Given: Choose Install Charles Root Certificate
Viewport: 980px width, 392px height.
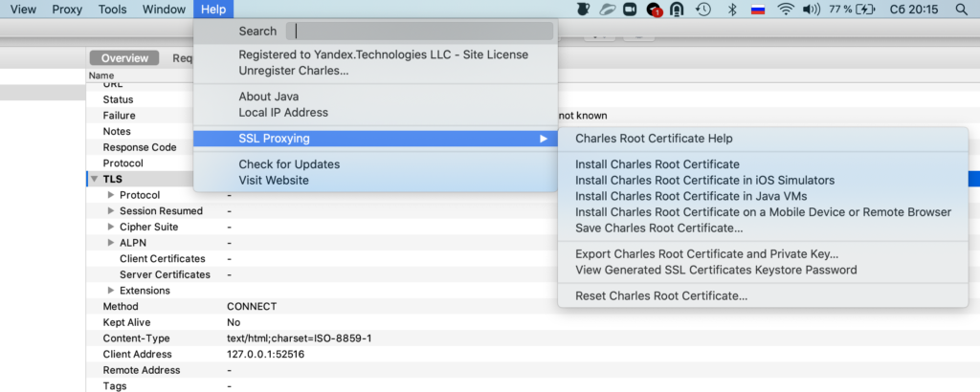Looking at the screenshot, I should pos(657,164).
